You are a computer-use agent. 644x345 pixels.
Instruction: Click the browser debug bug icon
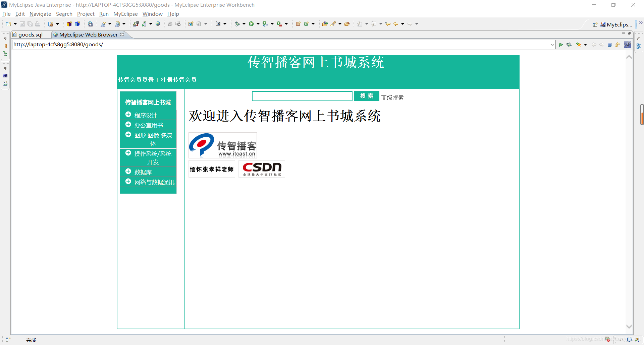(x=569, y=45)
